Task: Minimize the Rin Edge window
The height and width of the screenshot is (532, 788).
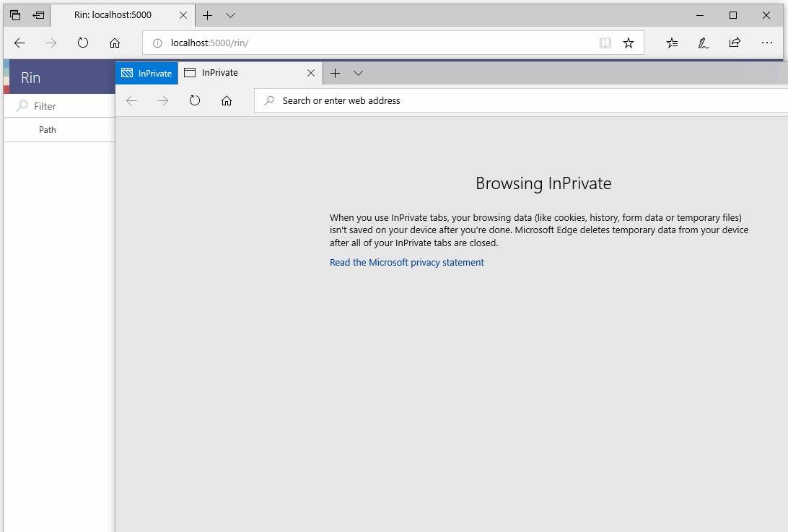Action: coord(700,16)
